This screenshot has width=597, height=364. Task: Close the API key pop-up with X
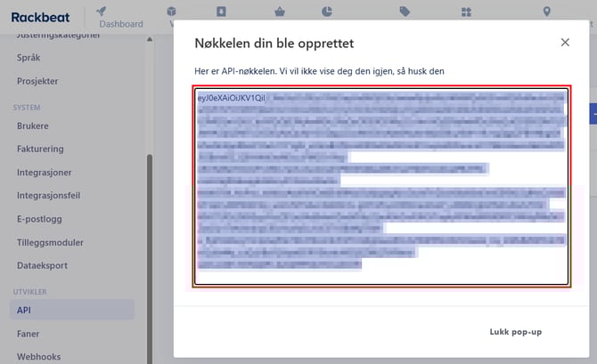point(565,42)
